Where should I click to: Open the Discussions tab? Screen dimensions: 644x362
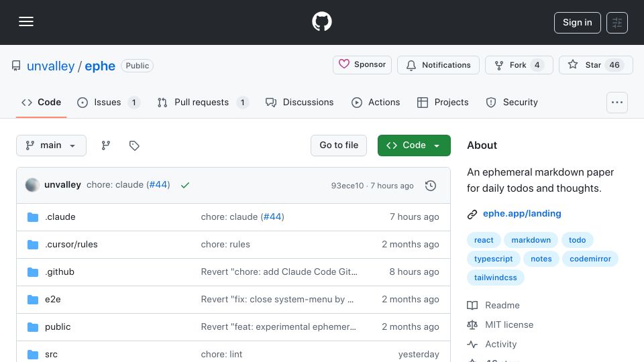pos(299,102)
